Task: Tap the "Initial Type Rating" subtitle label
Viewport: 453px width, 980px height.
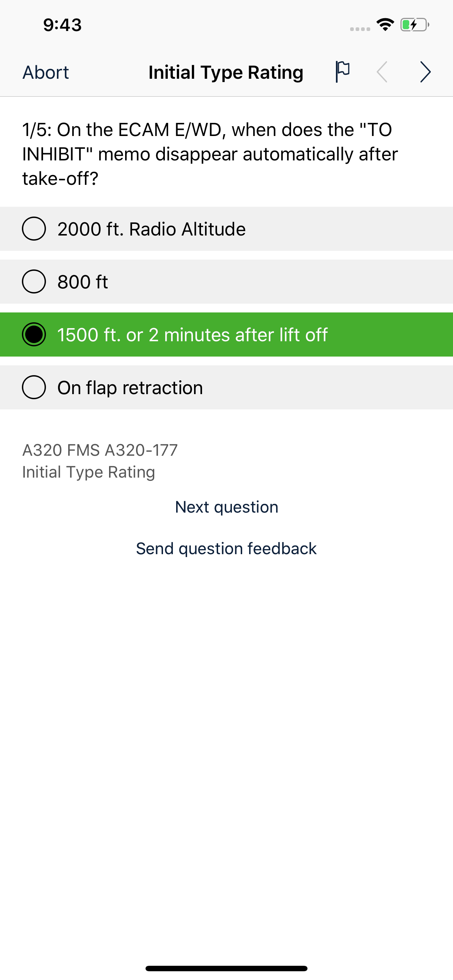Action: (x=88, y=471)
